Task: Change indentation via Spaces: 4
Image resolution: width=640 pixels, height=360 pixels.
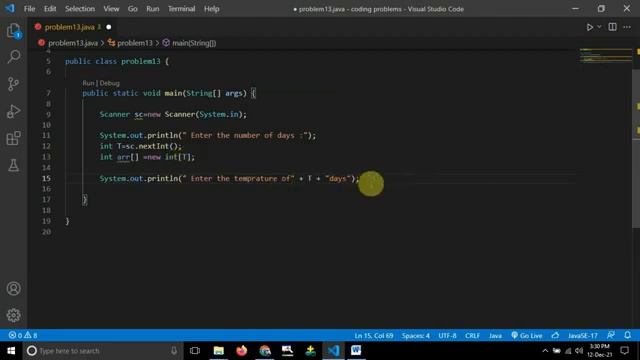Action: [x=416, y=335]
